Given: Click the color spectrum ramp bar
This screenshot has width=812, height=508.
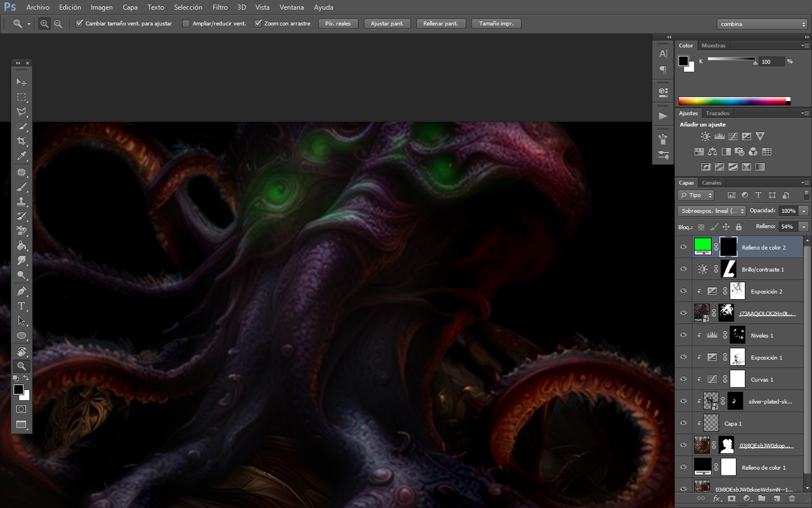Looking at the screenshot, I should click(x=734, y=101).
